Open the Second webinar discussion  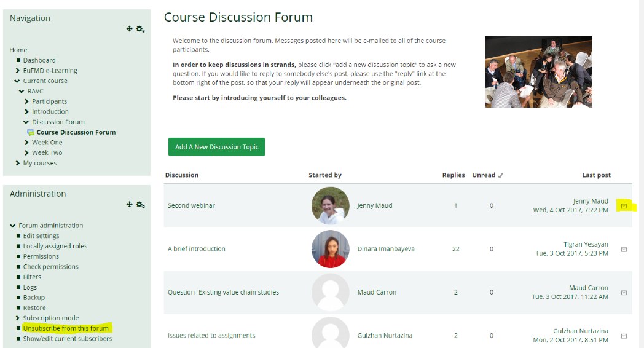tap(191, 205)
